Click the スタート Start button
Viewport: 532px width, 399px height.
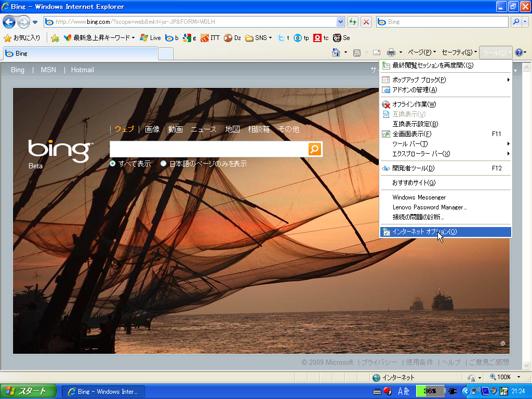pos(28,392)
